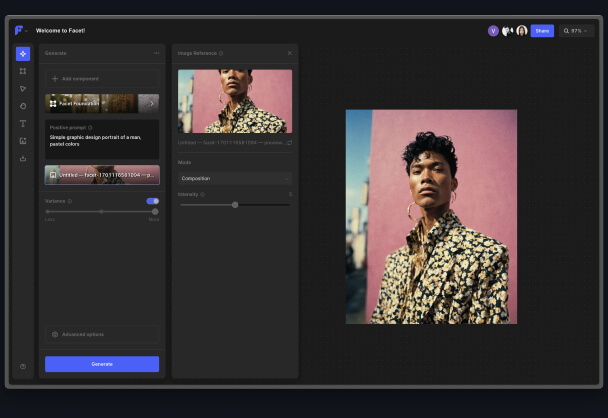The width and height of the screenshot is (608, 418).
Task: Close the Image Reference panel
Action: pyautogui.click(x=290, y=53)
